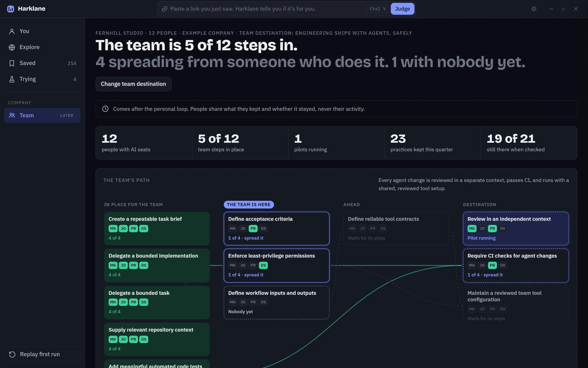The width and height of the screenshot is (588, 368).
Task: Open Define workflow inputs and outputs card
Action: [276, 303]
